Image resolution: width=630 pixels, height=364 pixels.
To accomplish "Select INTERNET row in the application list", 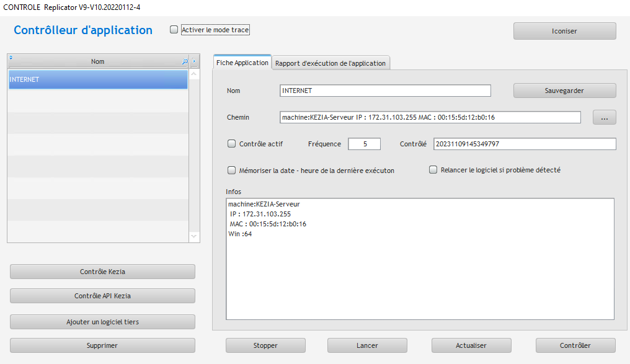I will (x=98, y=79).
